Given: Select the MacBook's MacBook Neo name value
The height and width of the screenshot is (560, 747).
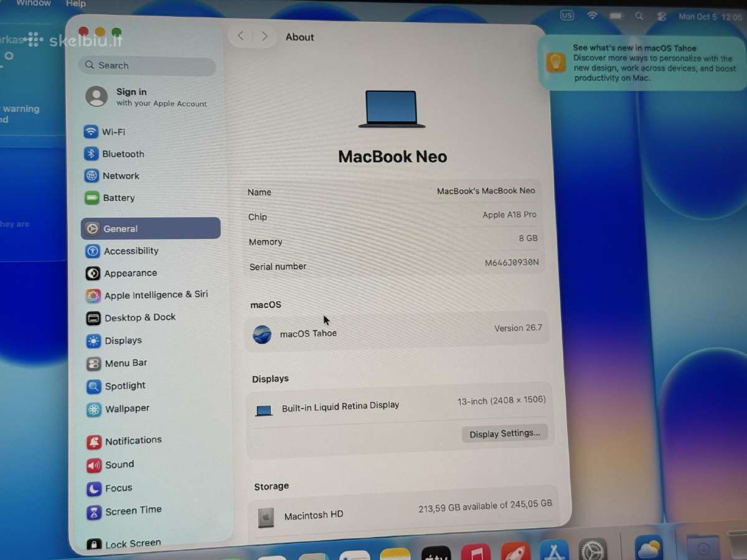Looking at the screenshot, I should (486, 191).
